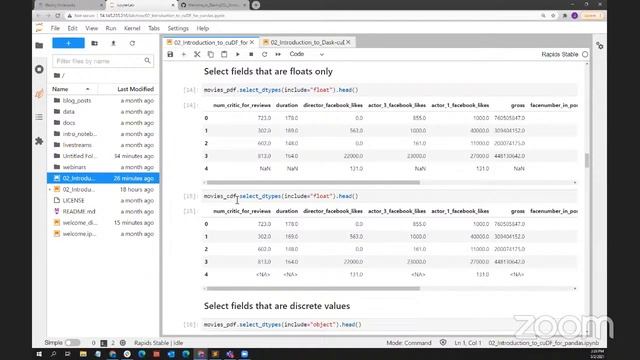640x360 pixels.
Task: Open the Code cell type dropdown
Action: tap(307, 54)
